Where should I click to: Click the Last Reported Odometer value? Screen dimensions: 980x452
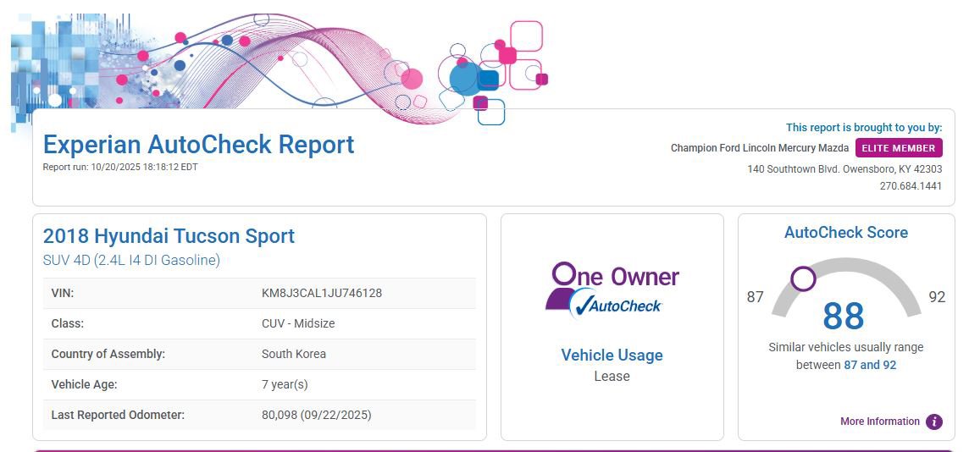[x=316, y=415]
